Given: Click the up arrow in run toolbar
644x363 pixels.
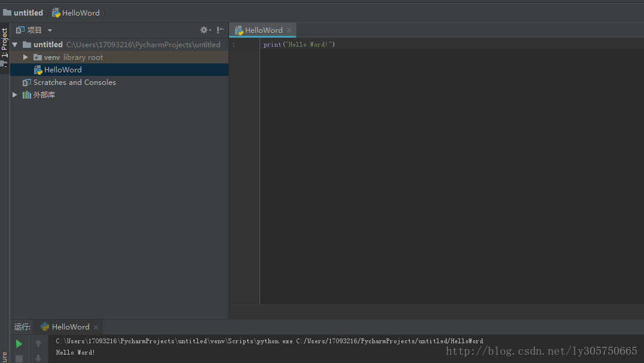Looking at the screenshot, I should click(x=38, y=344).
